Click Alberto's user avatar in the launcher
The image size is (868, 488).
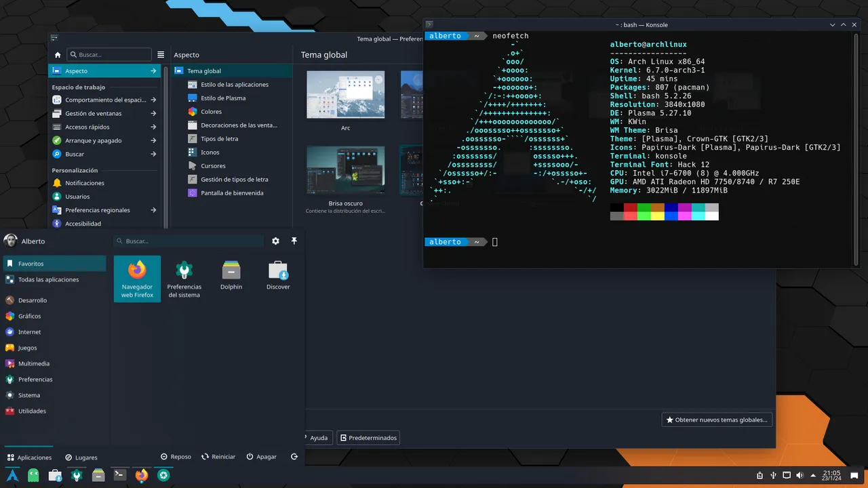[10, 241]
